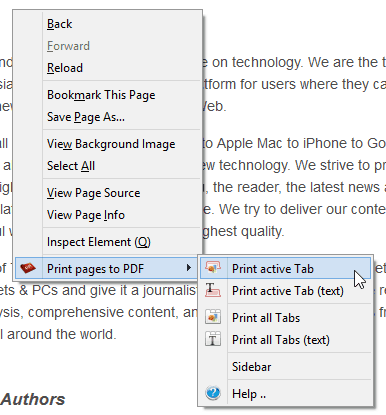Select View Background Image
Viewport: 386px width, 415px height.
click(x=108, y=144)
